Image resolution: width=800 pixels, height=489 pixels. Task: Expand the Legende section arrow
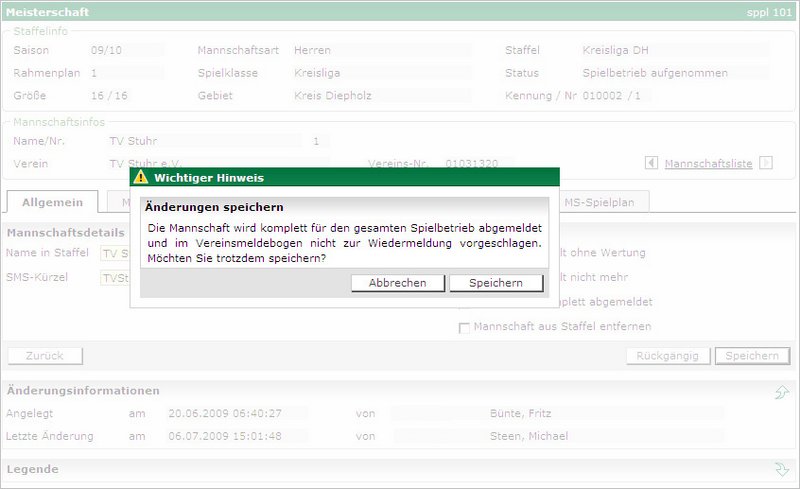tap(781, 469)
